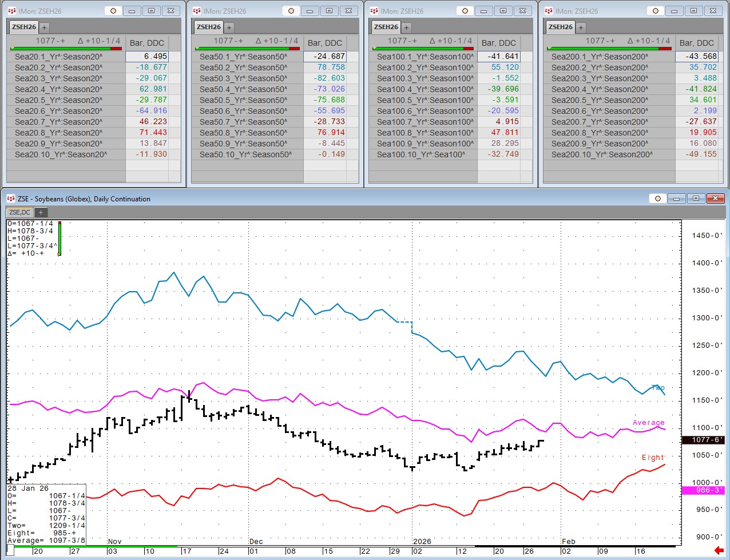Click the app icon on the Season50 quote window

pyautogui.click(x=196, y=10)
